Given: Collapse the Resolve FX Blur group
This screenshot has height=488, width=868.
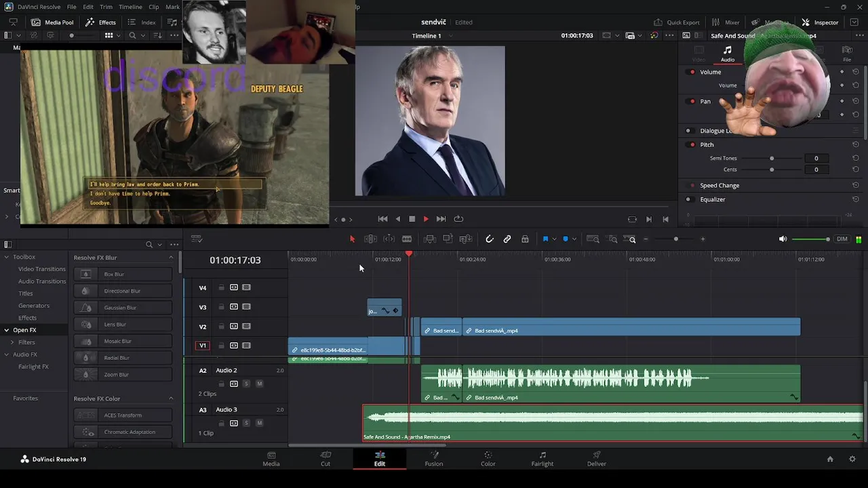Looking at the screenshot, I should 171,258.
